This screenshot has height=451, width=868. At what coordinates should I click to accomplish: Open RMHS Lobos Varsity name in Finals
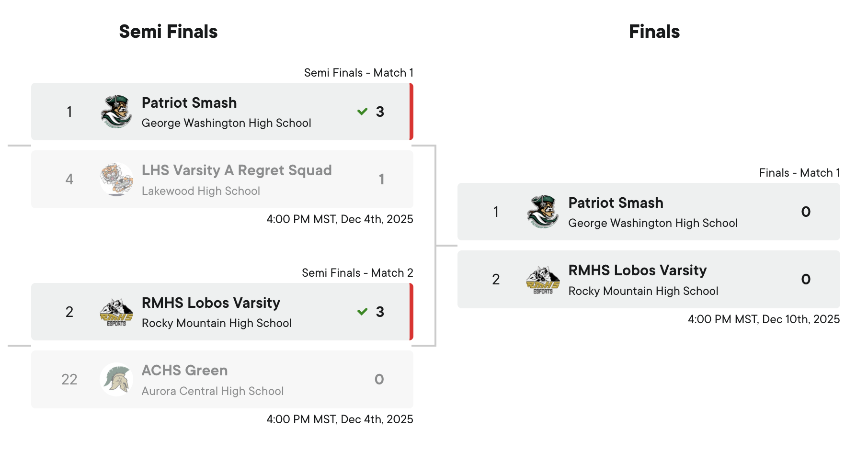pyautogui.click(x=637, y=271)
